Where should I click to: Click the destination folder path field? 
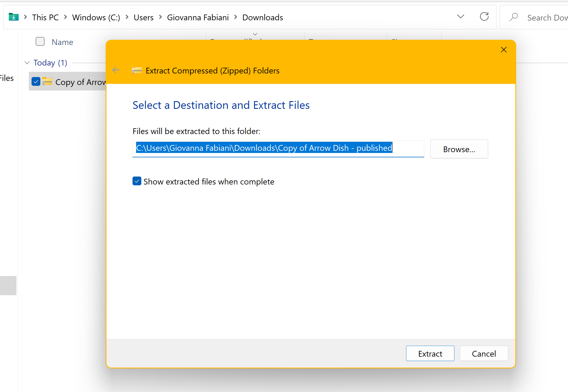point(278,148)
